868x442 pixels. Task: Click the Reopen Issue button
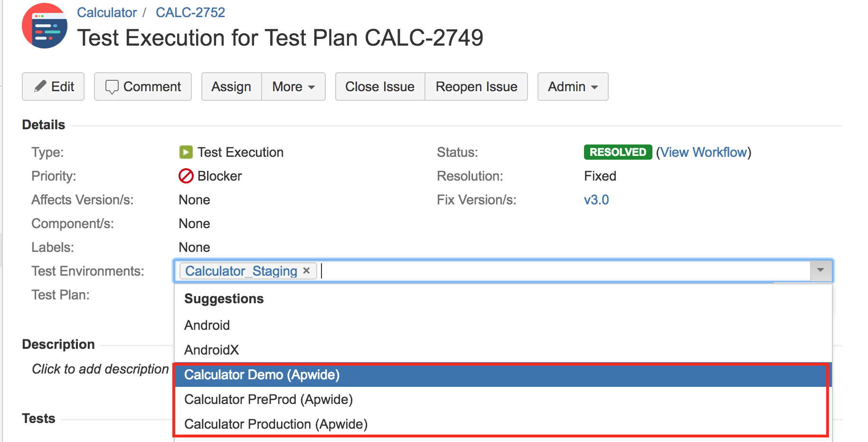tap(476, 86)
